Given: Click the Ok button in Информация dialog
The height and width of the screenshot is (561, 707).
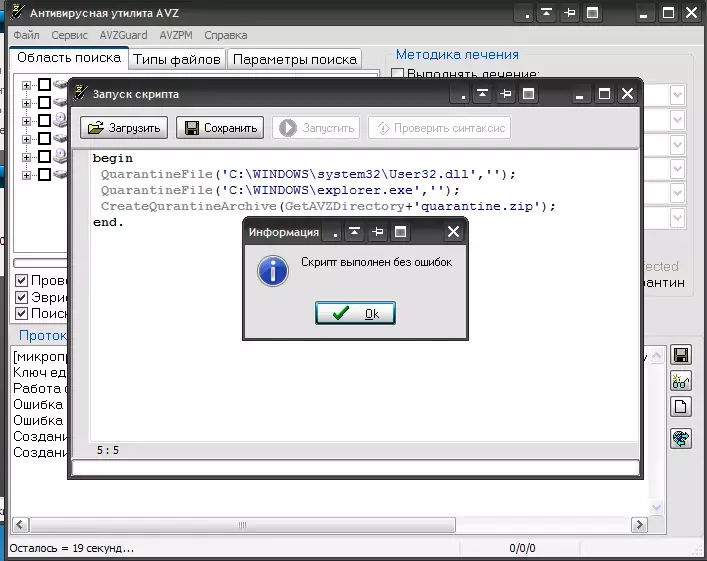Looking at the screenshot, I should 355,313.
